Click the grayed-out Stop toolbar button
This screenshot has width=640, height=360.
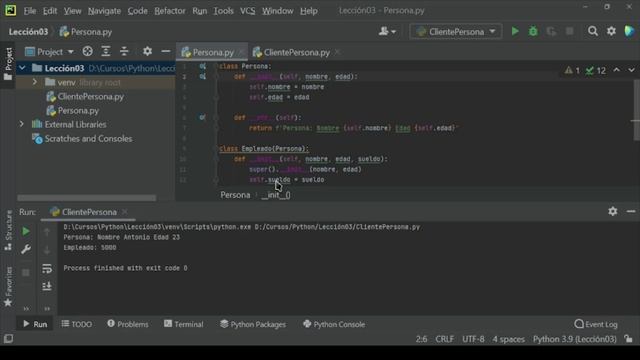pos(569,31)
